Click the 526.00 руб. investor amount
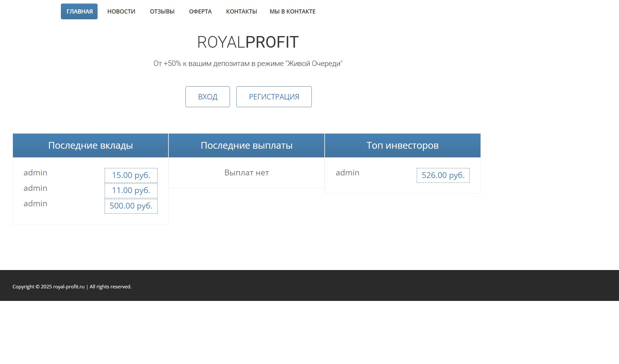This screenshot has height=364, width=619. (x=443, y=175)
